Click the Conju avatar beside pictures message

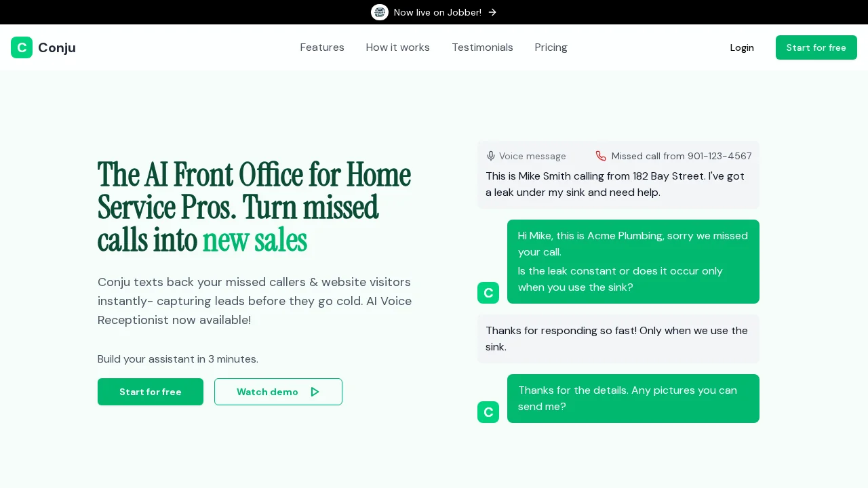488,412
